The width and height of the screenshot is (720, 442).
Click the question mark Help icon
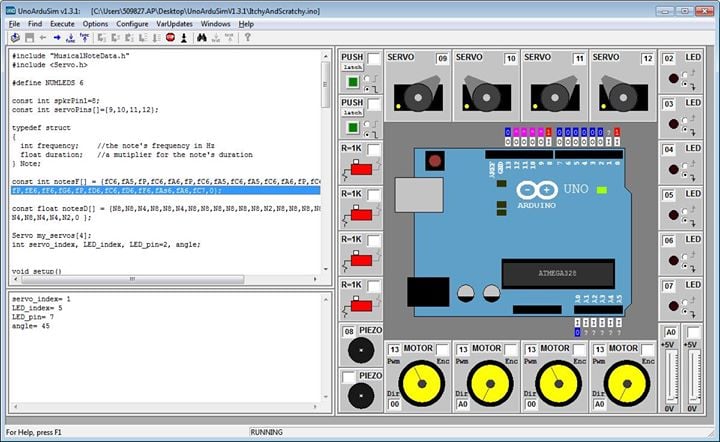[248, 38]
